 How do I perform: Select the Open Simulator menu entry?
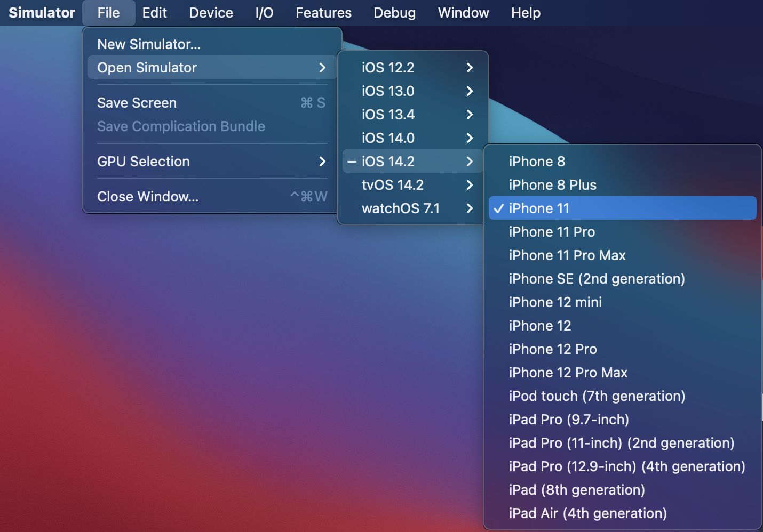pyautogui.click(x=212, y=68)
